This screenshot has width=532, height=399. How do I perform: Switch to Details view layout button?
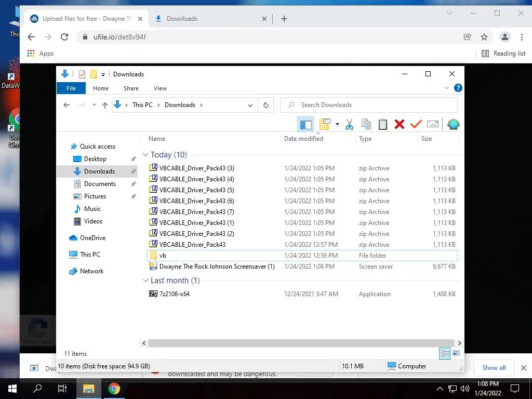pos(445,353)
